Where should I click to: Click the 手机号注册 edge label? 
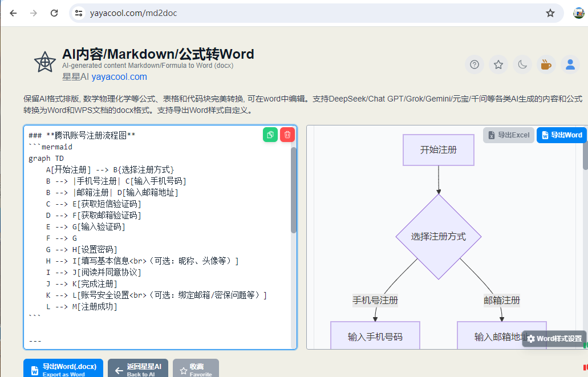pyautogui.click(x=375, y=301)
